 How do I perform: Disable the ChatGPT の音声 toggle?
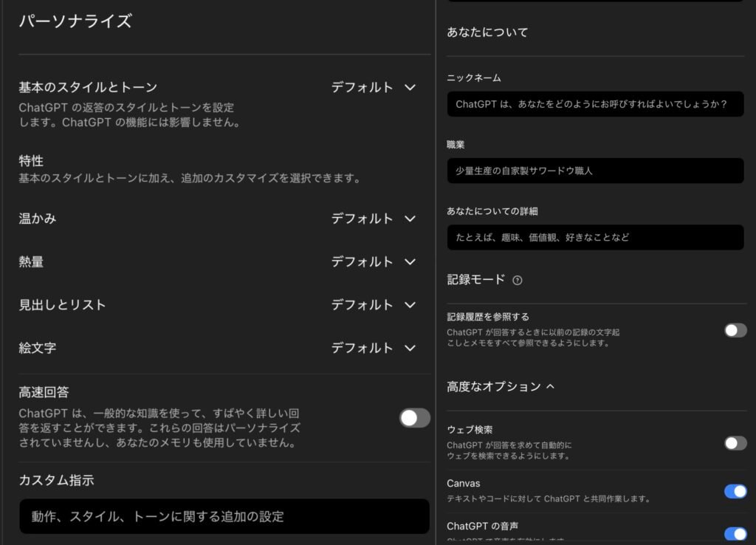(735, 534)
